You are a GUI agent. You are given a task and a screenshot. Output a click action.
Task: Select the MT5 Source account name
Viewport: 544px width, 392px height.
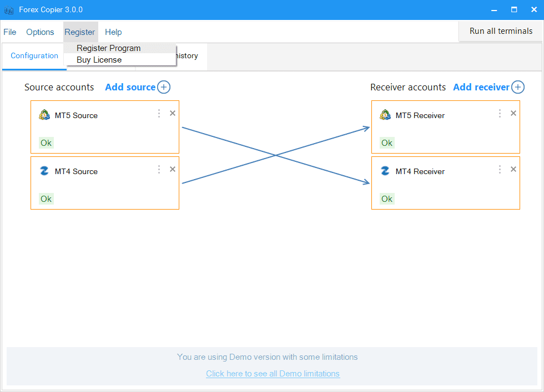click(77, 115)
